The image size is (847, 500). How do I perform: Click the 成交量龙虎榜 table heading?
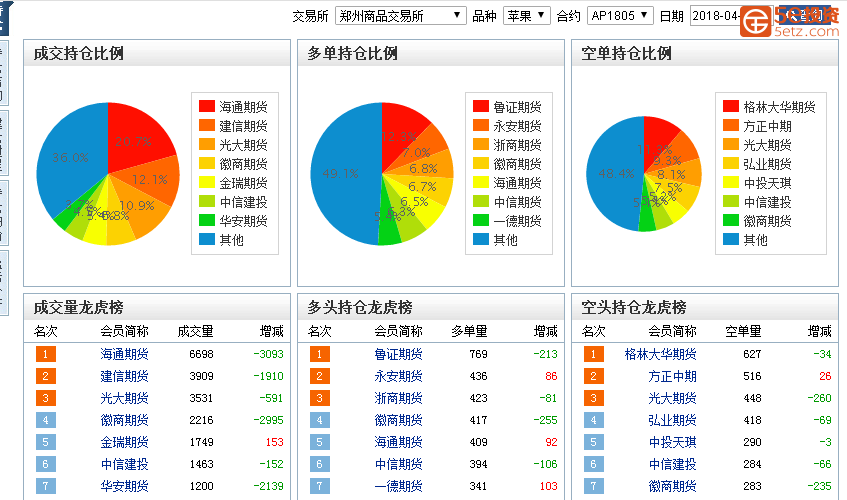click(x=78, y=307)
